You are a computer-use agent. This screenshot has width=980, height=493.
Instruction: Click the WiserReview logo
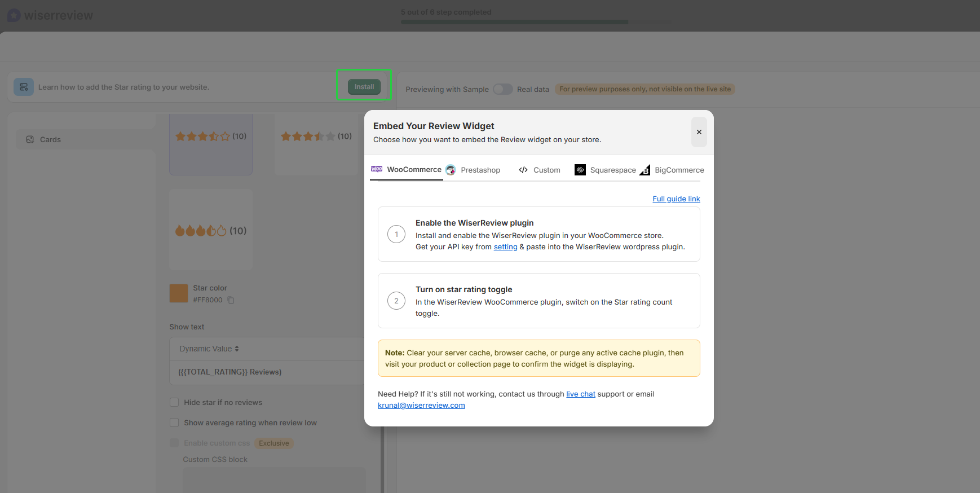[50, 15]
